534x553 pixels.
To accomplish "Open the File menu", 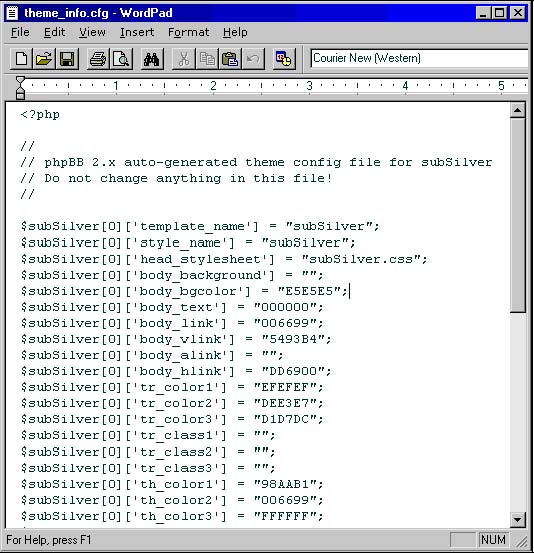I will [x=20, y=32].
